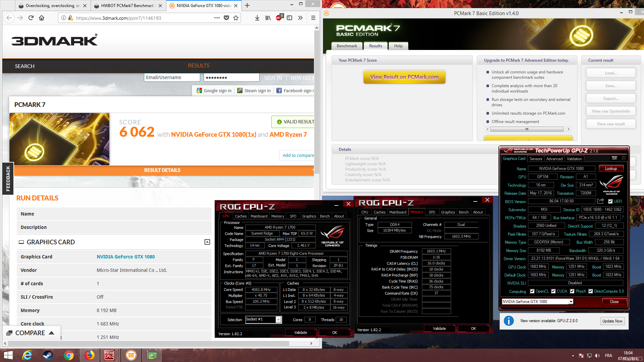The height and width of the screenshot is (362, 644).
Task: Switch to PCMark 7 taskbar icon
Action: point(131,355)
